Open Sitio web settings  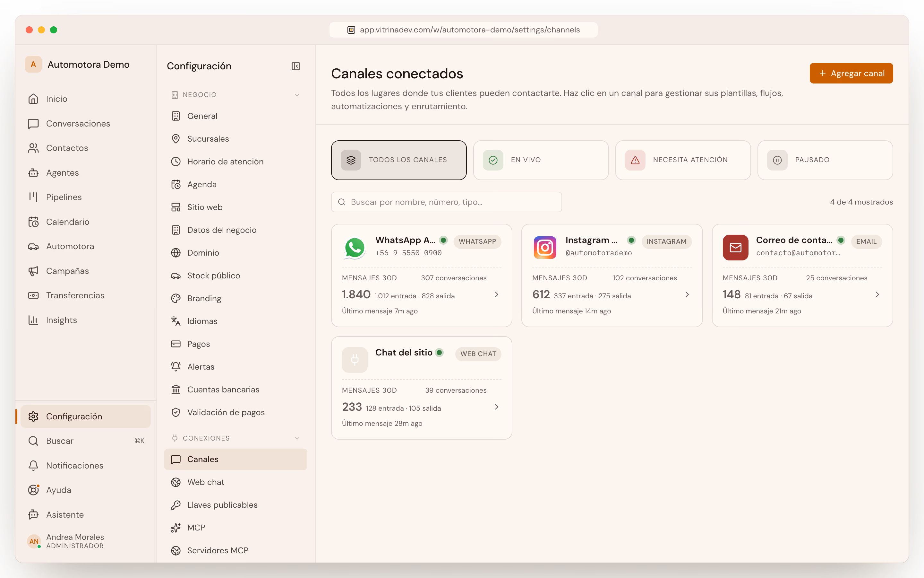(x=235, y=207)
